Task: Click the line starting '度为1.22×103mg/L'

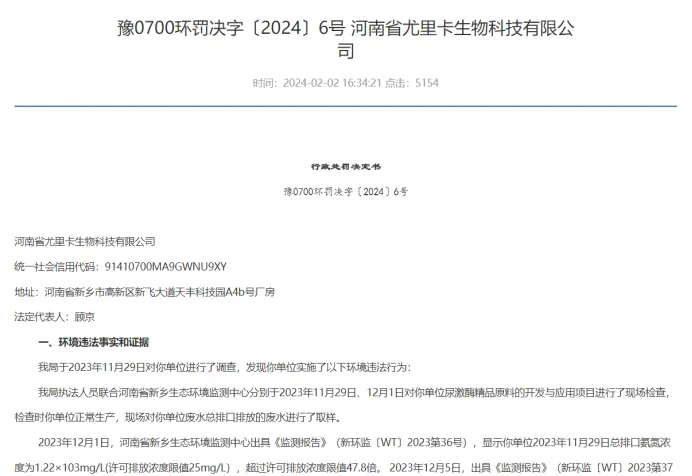Action: pyautogui.click(x=343, y=468)
